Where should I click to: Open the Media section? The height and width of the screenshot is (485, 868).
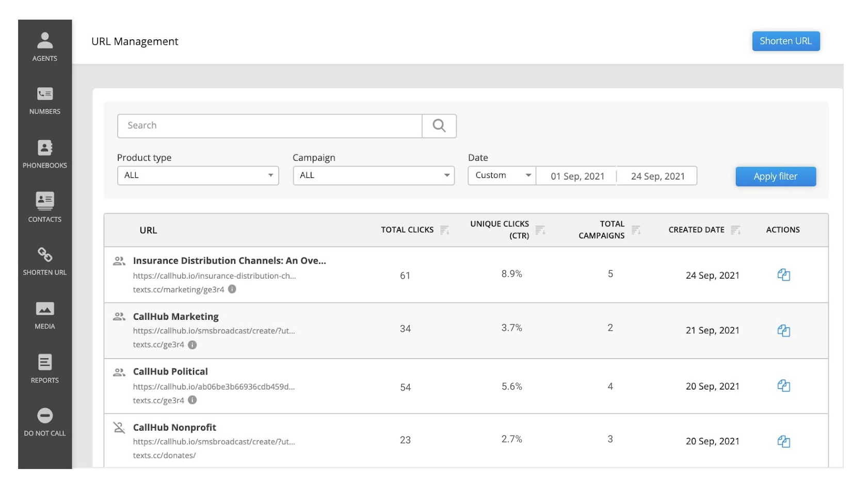click(45, 315)
